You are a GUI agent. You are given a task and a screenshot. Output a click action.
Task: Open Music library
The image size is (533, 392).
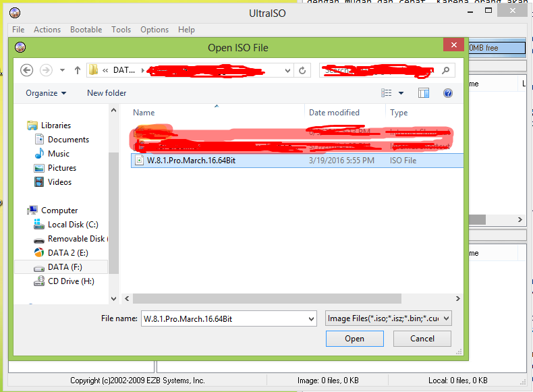click(x=53, y=154)
